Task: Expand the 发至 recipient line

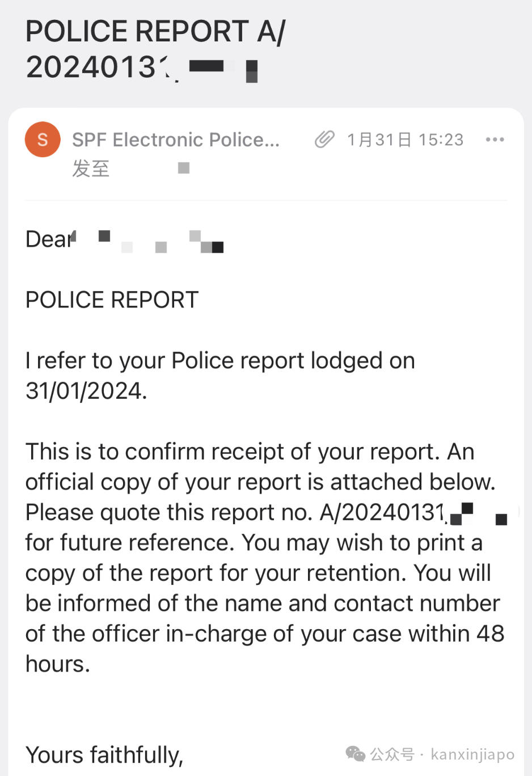Action: click(x=90, y=168)
